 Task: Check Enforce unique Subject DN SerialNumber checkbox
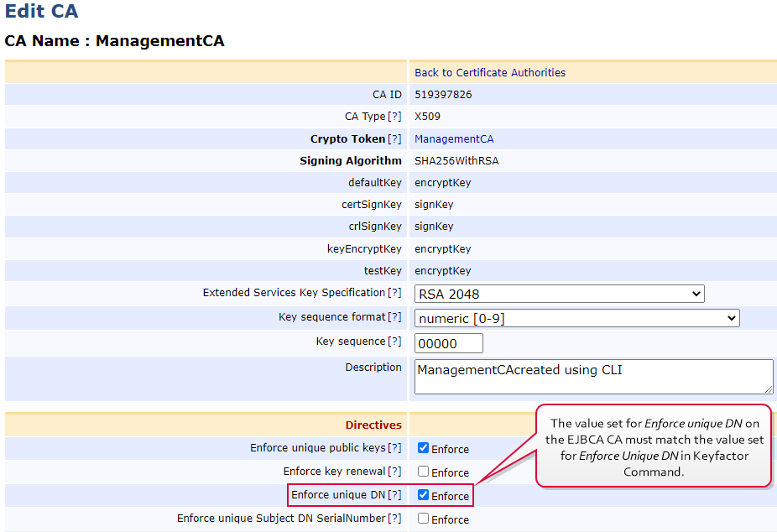[423, 518]
